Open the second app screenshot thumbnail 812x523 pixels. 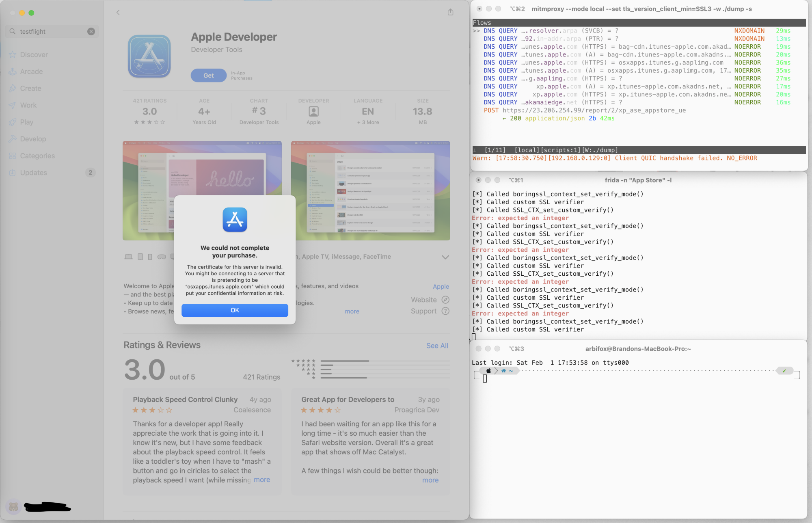pyautogui.click(x=370, y=190)
